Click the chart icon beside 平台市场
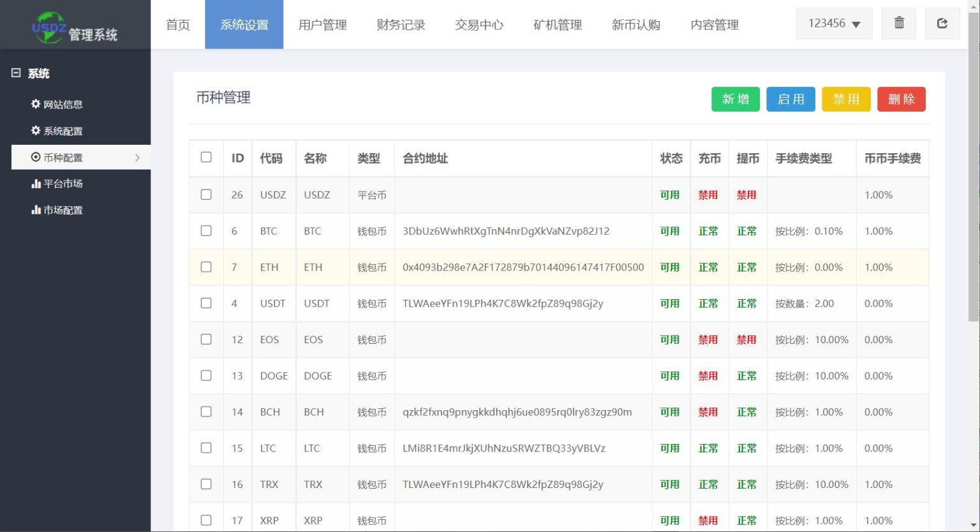This screenshot has height=532, width=980. 36,184
